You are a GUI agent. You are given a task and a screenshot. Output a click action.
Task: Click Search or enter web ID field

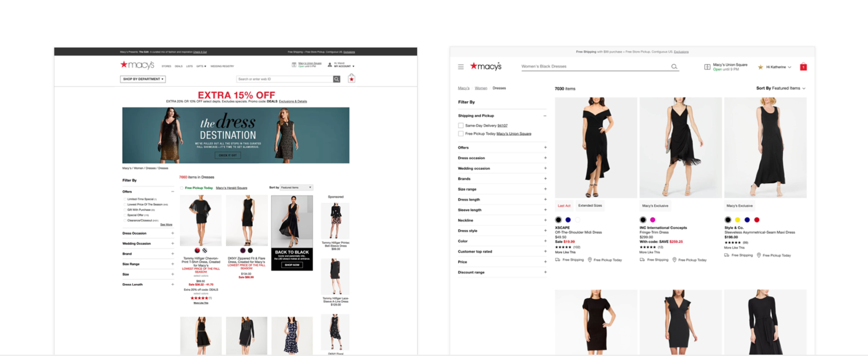coord(285,79)
